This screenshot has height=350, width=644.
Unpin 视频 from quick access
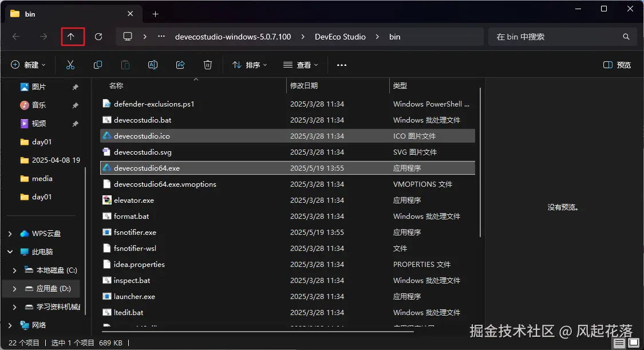tap(75, 124)
